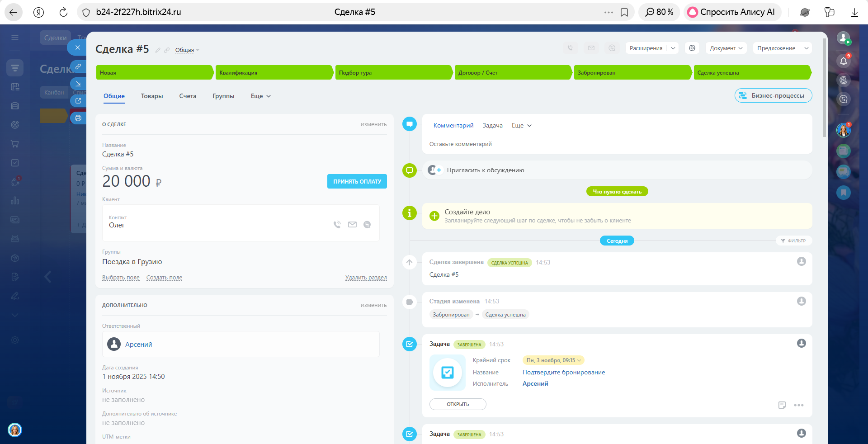Expand Еще next to Задача in timeline
Screen dimensions: 868x444
pyautogui.click(x=522, y=125)
